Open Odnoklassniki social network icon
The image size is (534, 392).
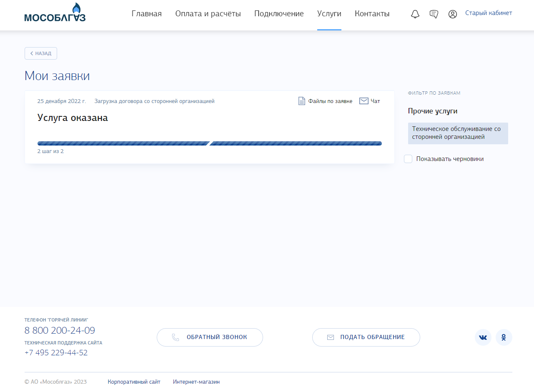(x=504, y=337)
